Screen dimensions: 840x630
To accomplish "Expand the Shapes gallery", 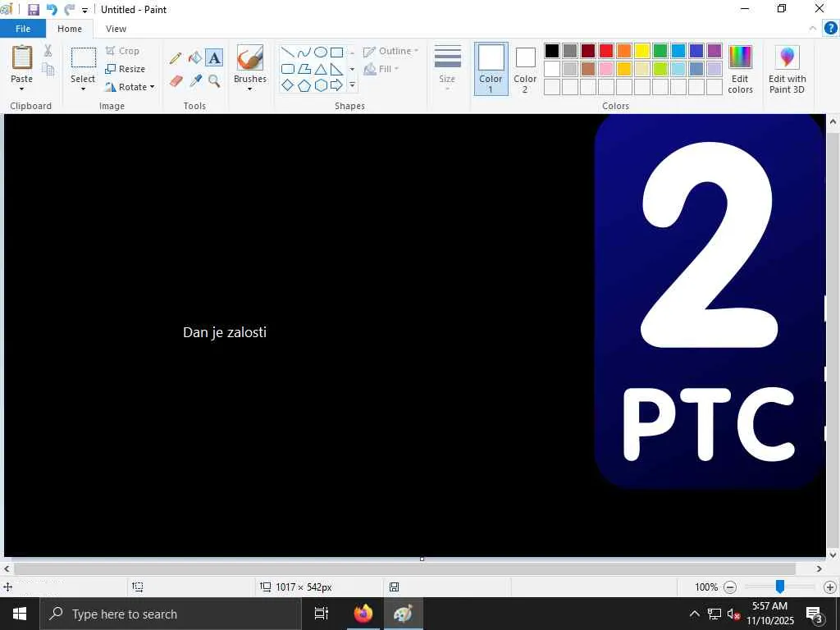I will [352, 85].
